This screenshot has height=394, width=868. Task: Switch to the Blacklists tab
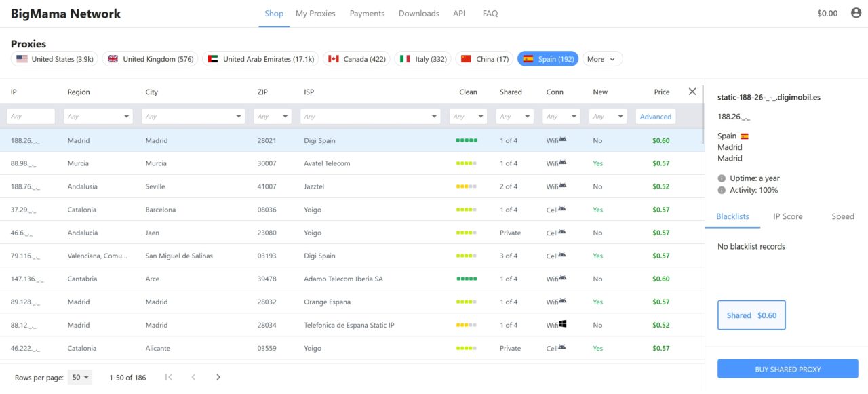tap(732, 216)
